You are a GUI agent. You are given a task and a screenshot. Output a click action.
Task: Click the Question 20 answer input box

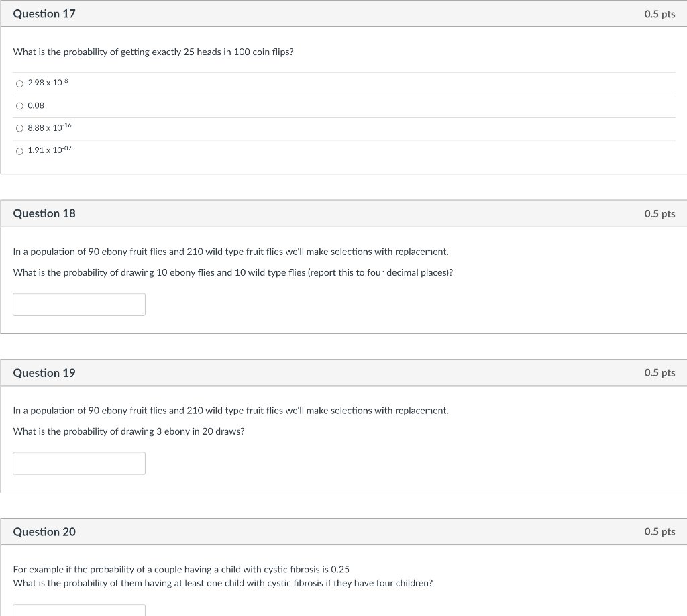tap(79, 611)
